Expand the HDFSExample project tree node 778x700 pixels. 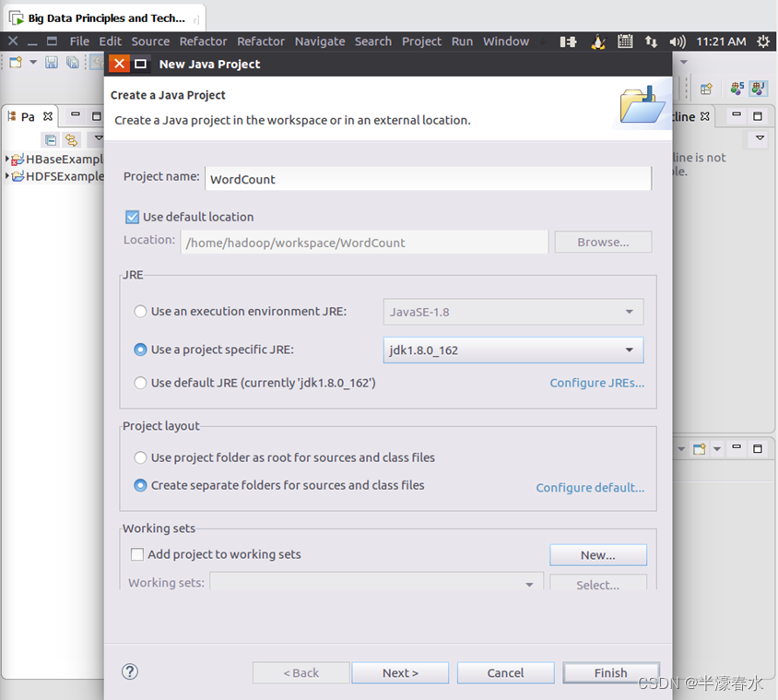[x=7, y=176]
